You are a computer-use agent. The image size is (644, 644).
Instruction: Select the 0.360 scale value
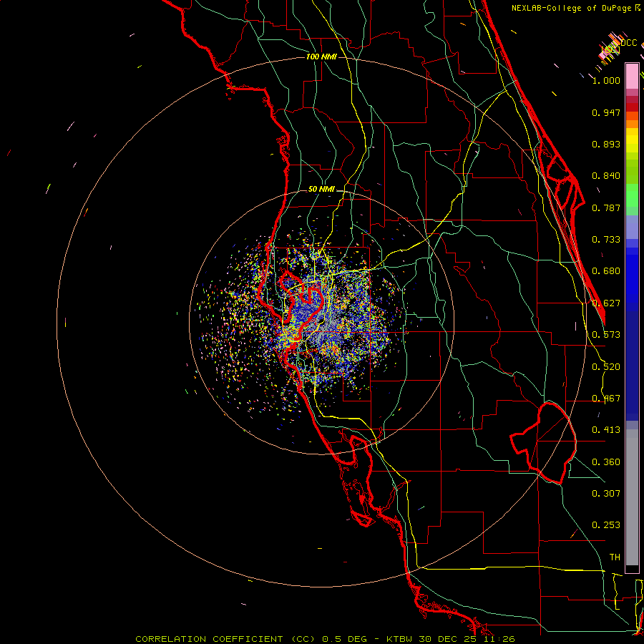click(x=606, y=462)
